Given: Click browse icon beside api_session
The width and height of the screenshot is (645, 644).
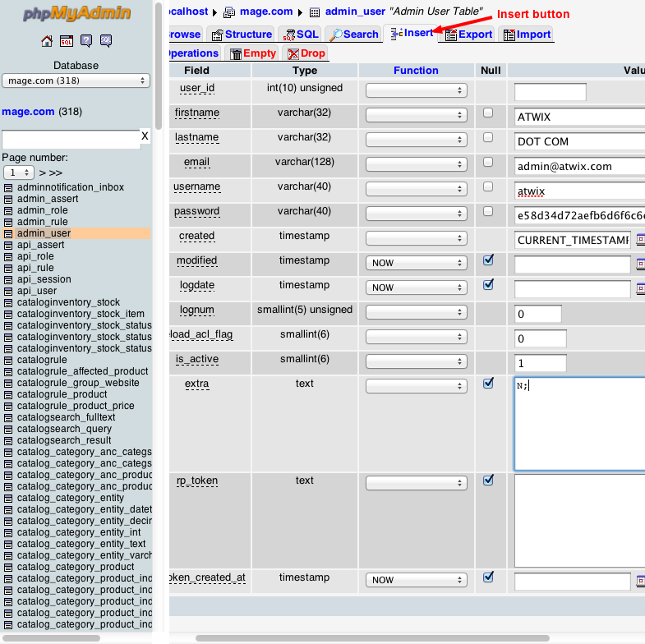Looking at the screenshot, I should (8, 280).
